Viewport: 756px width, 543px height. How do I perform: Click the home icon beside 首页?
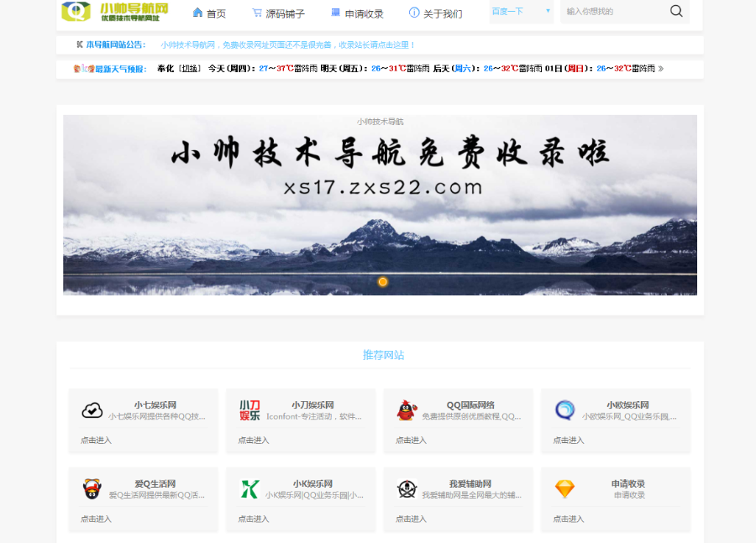pyautogui.click(x=197, y=13)
